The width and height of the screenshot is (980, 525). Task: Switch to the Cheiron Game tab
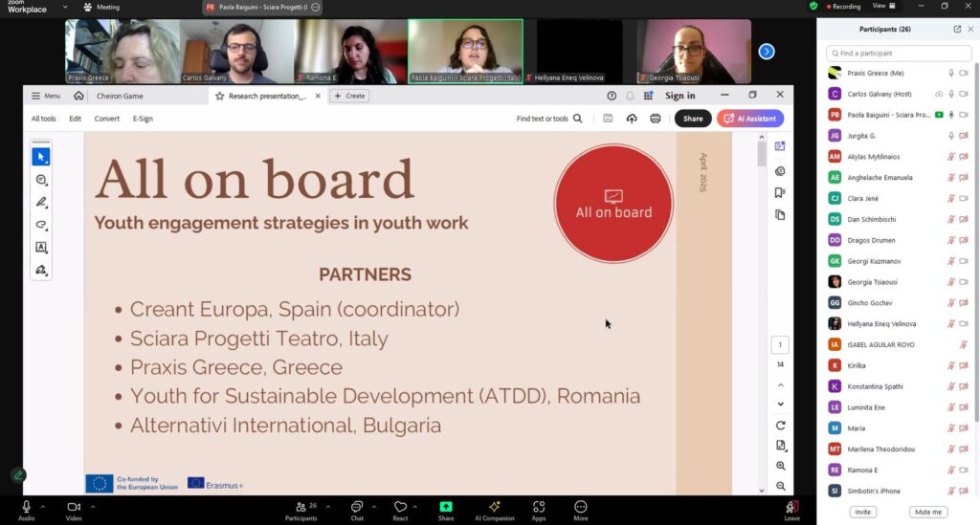[x=121, y=96]
